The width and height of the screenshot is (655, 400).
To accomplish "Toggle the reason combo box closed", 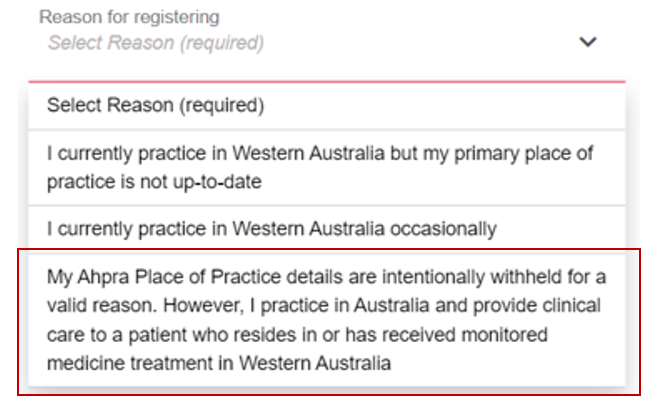I will tap(589, 42).
